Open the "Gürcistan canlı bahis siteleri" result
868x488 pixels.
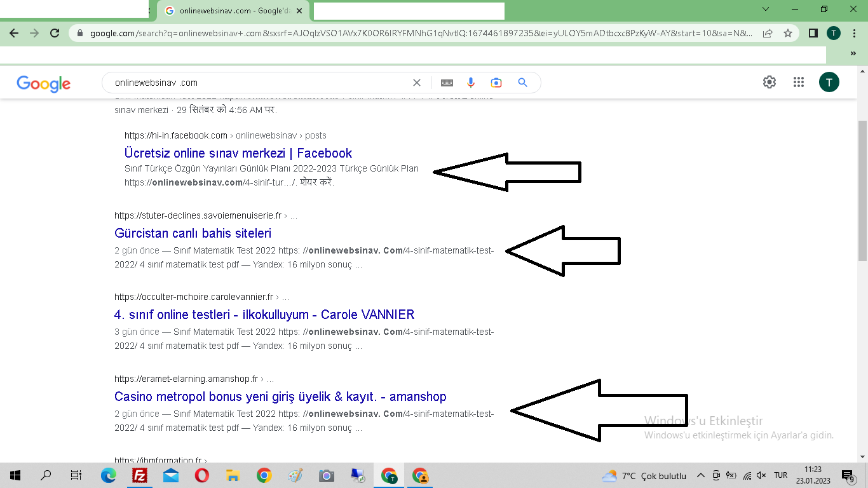click(193, 233)
